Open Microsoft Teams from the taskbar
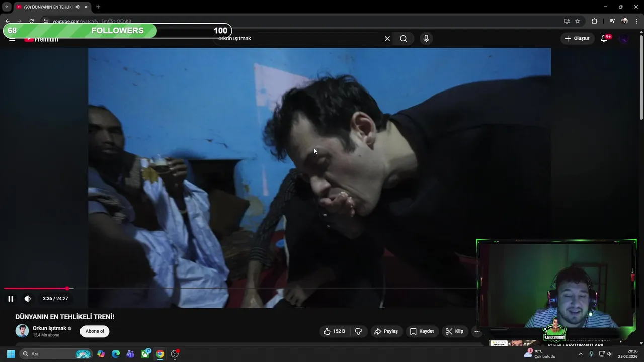The width and height of the screenshot is (644, 362). click(x=130, y=354)
